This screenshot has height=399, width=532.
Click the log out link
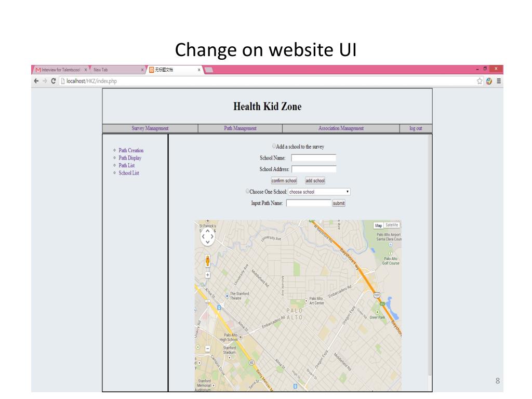click(x=416, y=128)
